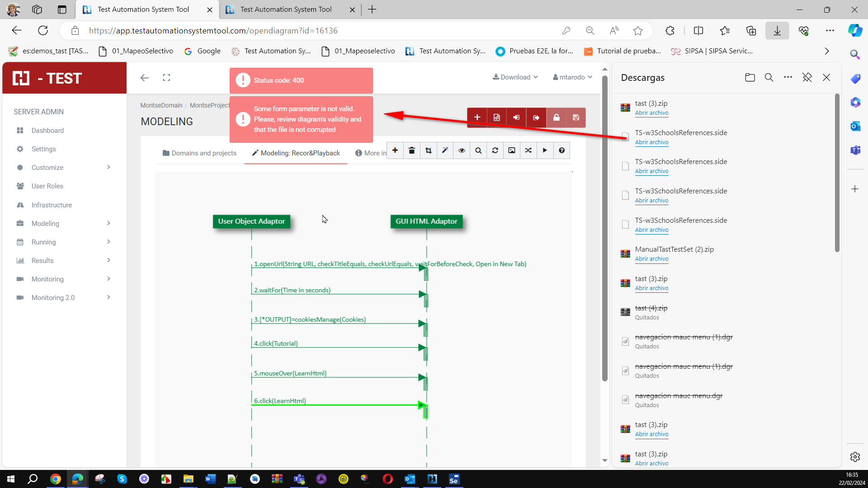
Task: Select the crop tool icon
Action: click(x=428, y=150)
